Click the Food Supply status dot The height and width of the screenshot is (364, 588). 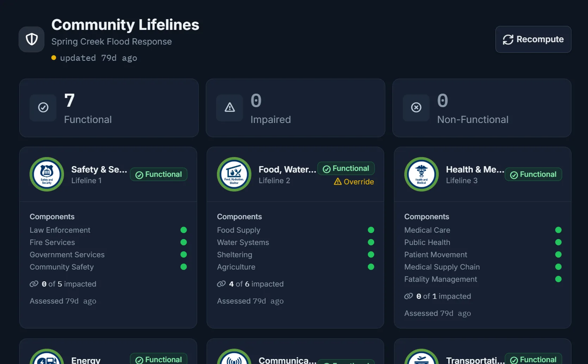[x=371, y=230]
